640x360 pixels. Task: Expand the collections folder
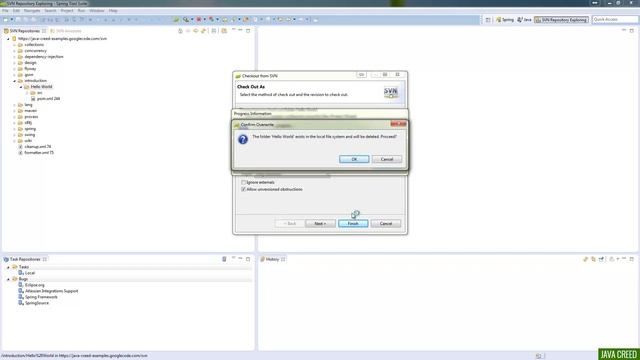click(x=15, y=45)
